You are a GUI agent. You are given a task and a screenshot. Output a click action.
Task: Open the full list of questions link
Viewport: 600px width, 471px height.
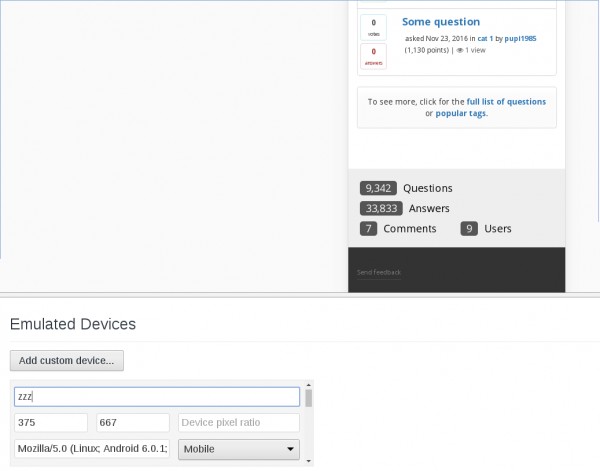tap(506, 102)
